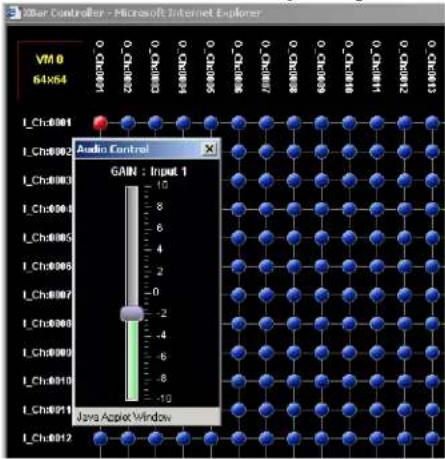This screenshot has height=459, width=445.
Task: Enable crosspoint I_Ch:0001 to O_Ch:0005
Action: click(211, 123)
